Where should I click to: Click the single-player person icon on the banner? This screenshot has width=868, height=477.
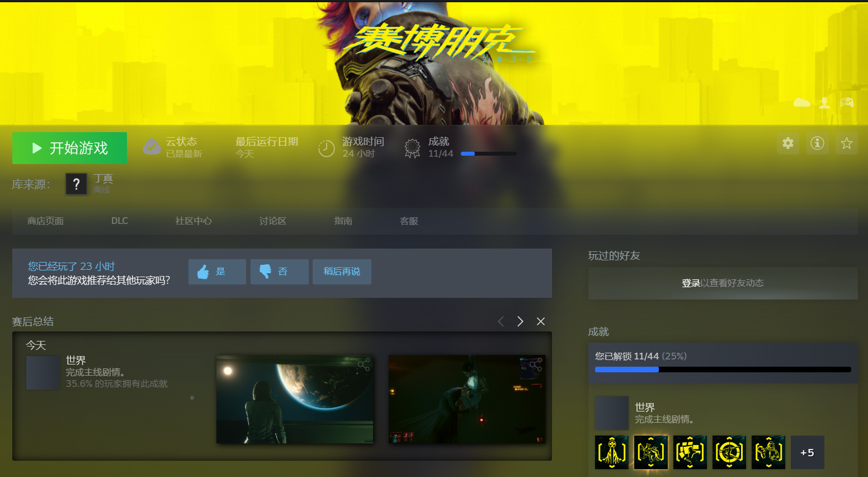(x=824, y=102)
